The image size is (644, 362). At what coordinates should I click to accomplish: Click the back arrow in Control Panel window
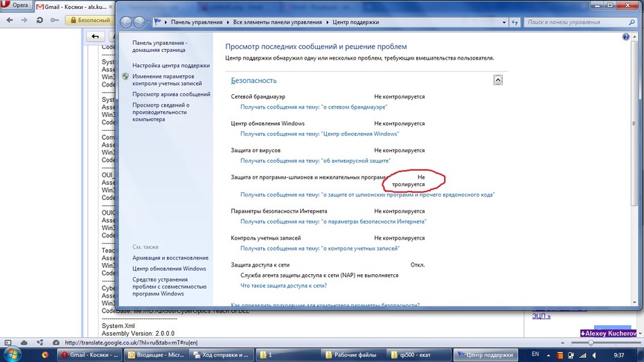(126, 22)
